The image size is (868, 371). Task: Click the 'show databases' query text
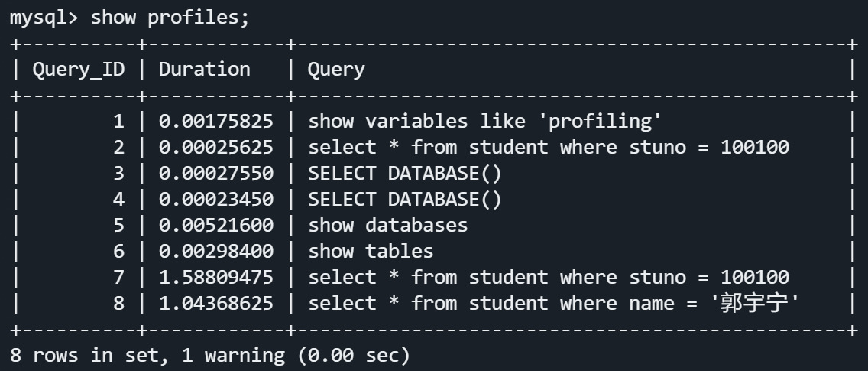[x=387, y=226]
